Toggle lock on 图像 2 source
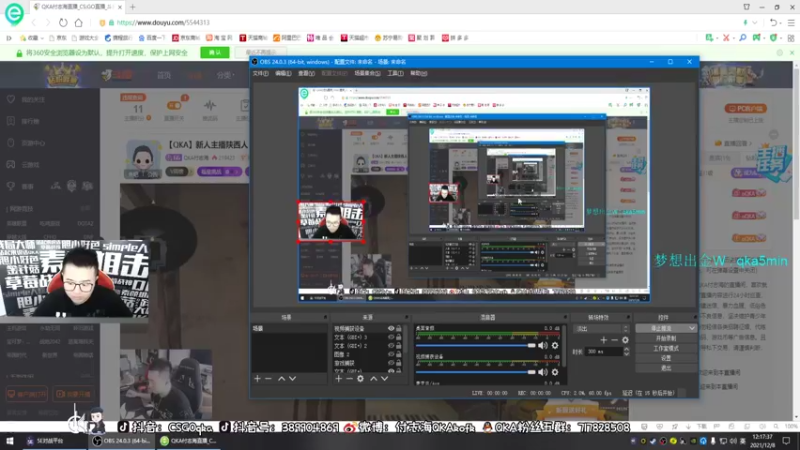800x450 pixels. coord(399,354)
